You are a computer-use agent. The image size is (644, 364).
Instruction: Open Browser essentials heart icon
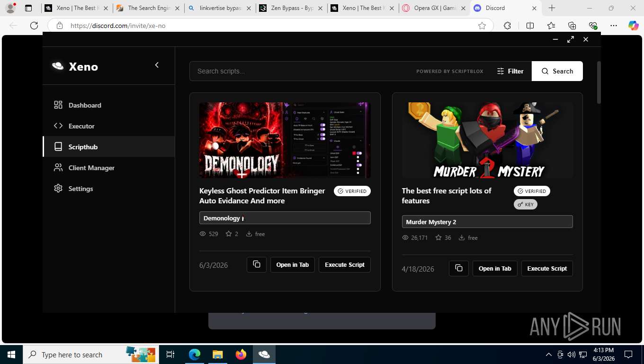tap(593, 26)
